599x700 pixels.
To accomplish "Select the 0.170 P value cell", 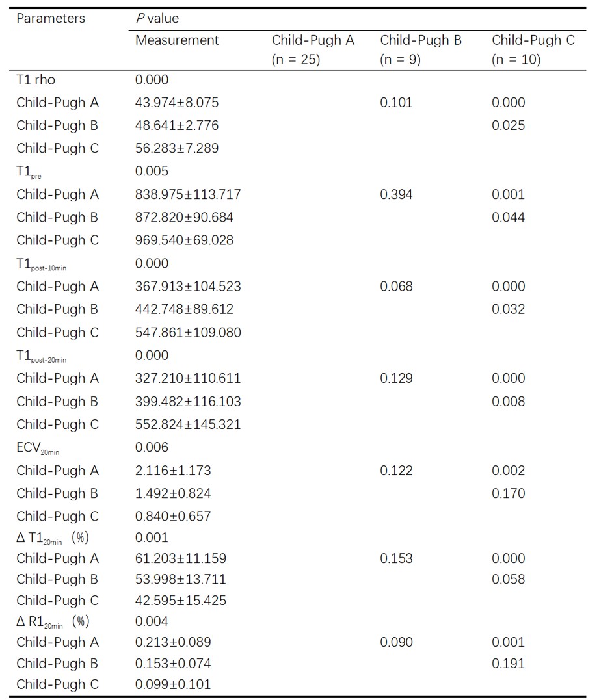I will click(x=508, y=493).
